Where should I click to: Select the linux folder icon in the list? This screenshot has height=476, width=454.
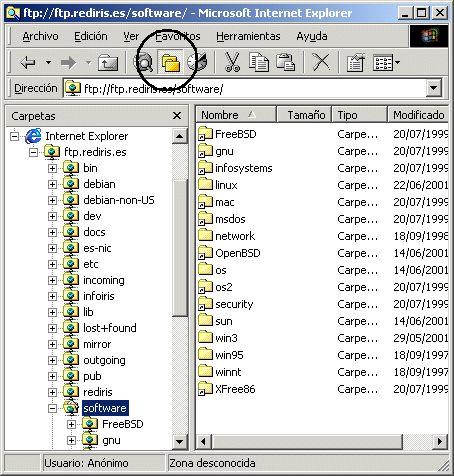pyautogui.click(x=205, y=184)
